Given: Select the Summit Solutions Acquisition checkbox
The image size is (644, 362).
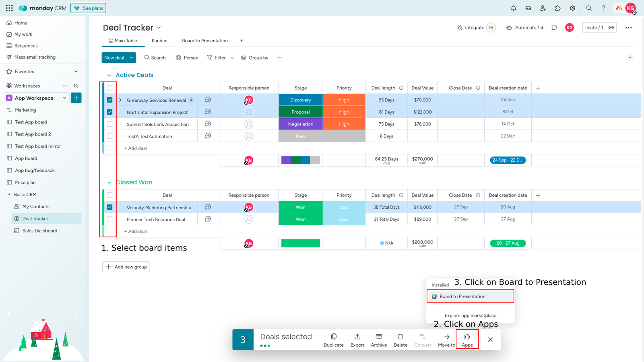Looking at the screenshot, I should (x=109, y=124).
